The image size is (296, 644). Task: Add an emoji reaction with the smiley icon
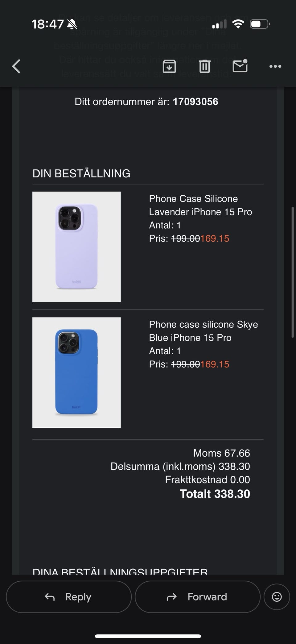pyautogui.click(x=277, y=597)
